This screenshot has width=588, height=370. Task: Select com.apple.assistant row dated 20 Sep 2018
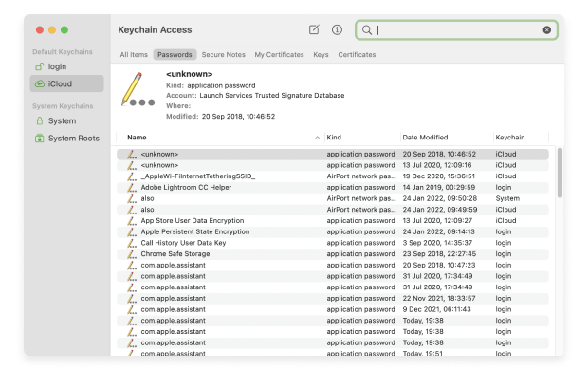click(x=333, y=265)
